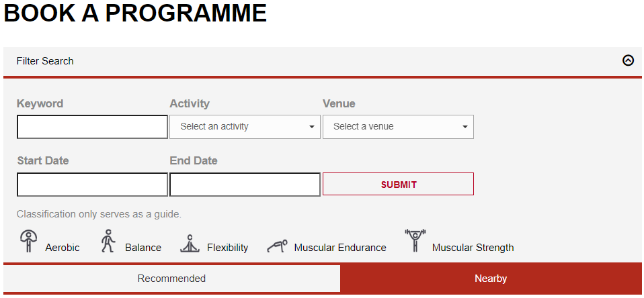Click the Muscular Strength weightlifter icon
Viewport: 644px width, 298px height.
click(x=415, y=240)
